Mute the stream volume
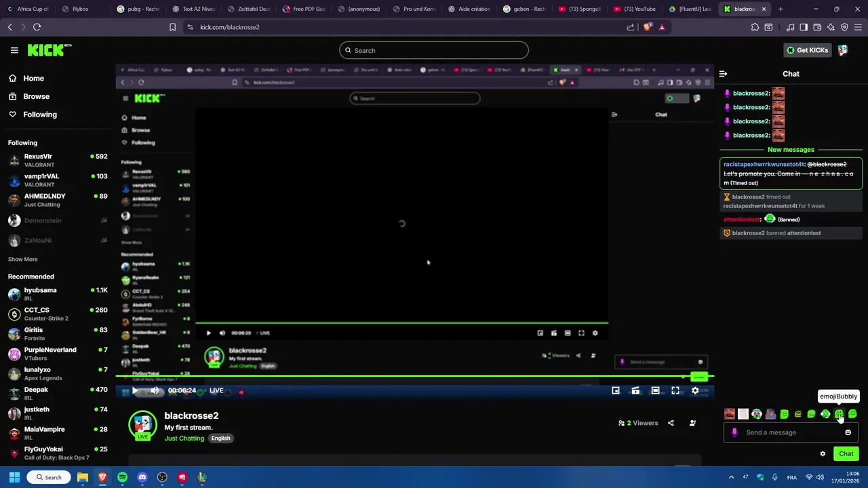 [155, 390]
